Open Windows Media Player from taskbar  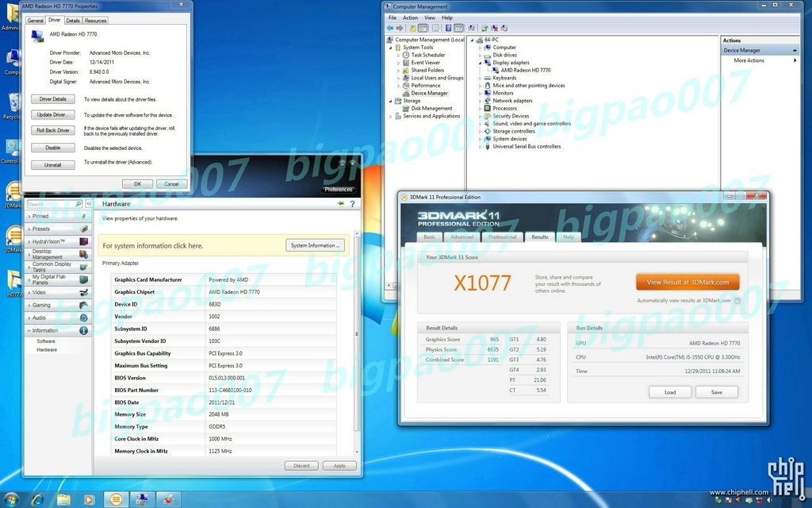(89, 500)
